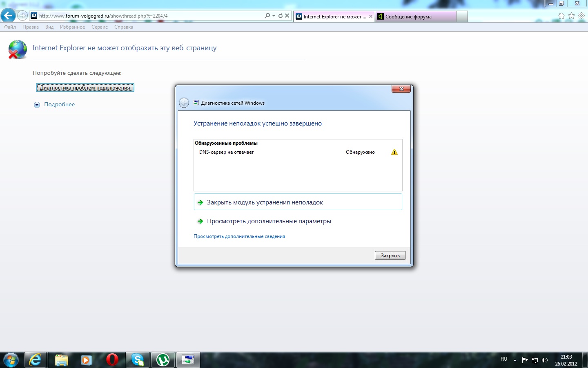The height and width of the screenshot is (368, 588).
Task: Click the volume speaker tray icon
Action: click(x=544, y=360)
